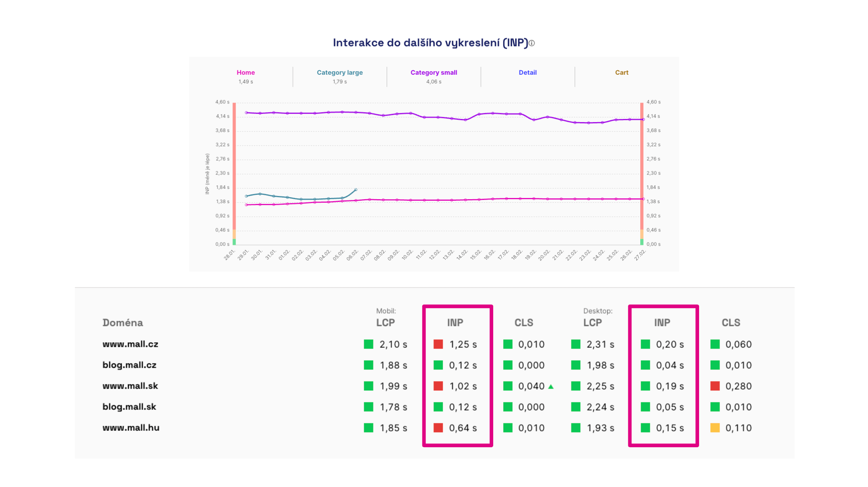This screenshot has width=868, height=487.
Task: Click red status square beside 1,02 s
Action: pyautogui.click(x=438, y=386)
